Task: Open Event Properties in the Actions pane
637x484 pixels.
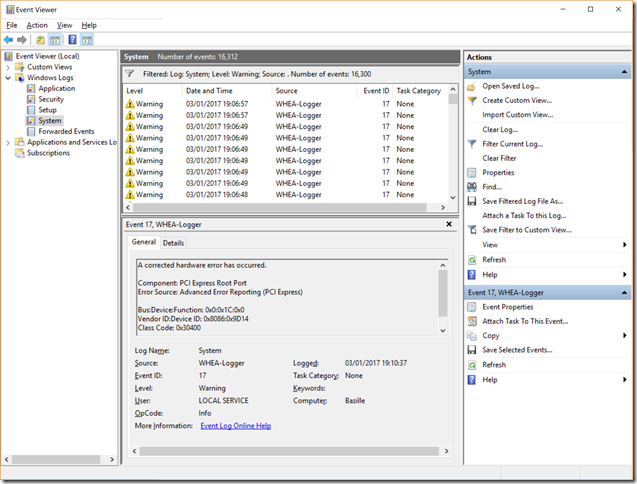Action: [x=507, y=307]
